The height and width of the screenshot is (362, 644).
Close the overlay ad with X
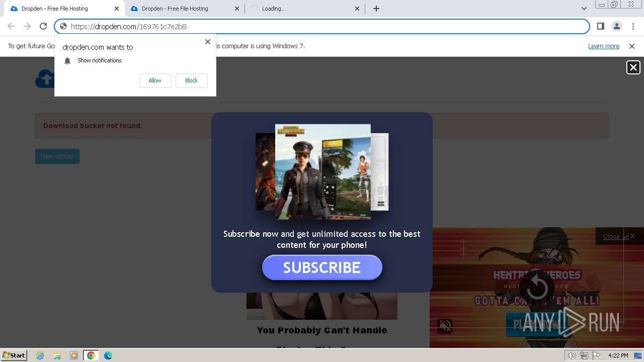click(633, 67)
